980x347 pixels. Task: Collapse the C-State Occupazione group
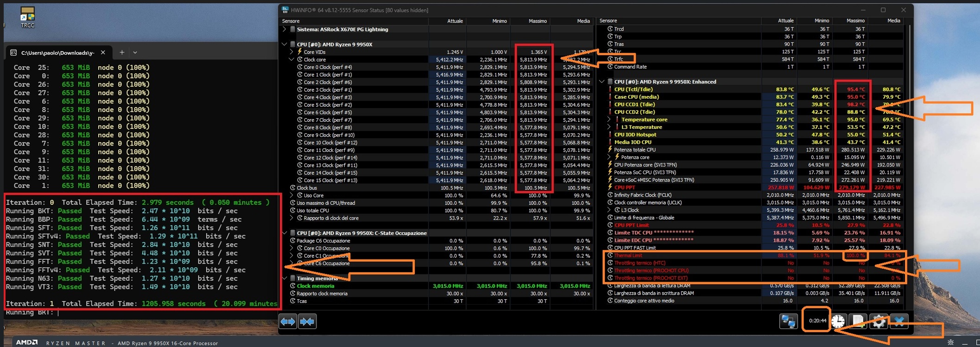coord(285,233)
